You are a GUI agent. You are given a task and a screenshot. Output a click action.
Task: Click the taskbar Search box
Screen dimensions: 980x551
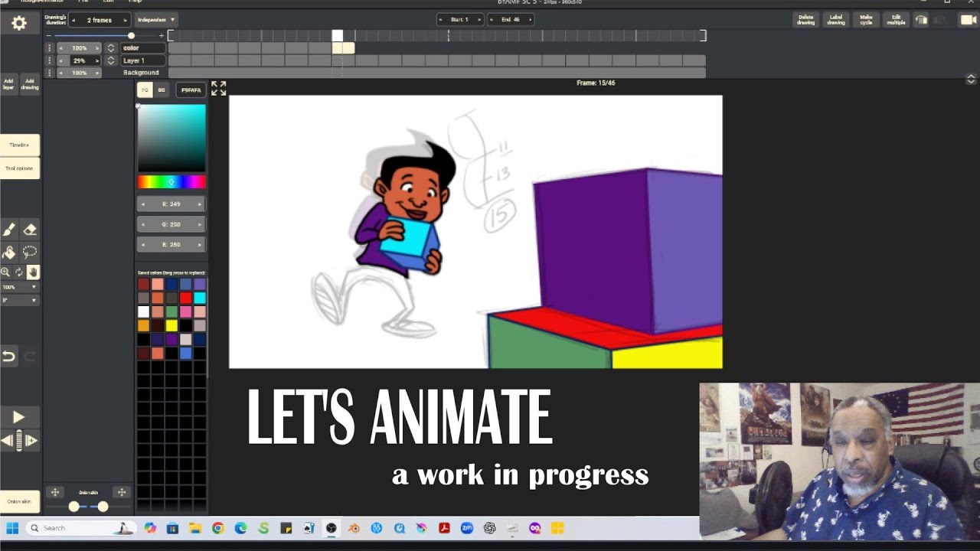pyautogui.click(x=82, y=528)
